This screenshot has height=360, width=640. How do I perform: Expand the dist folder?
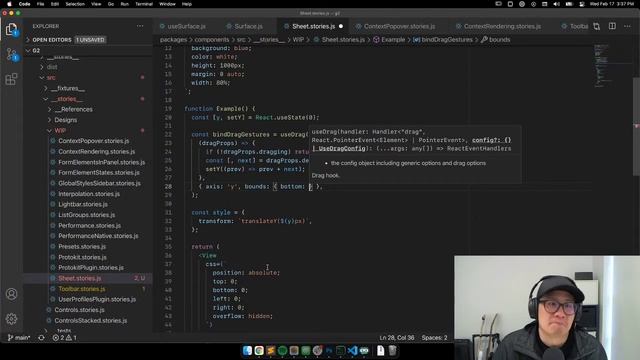(87, 67)
